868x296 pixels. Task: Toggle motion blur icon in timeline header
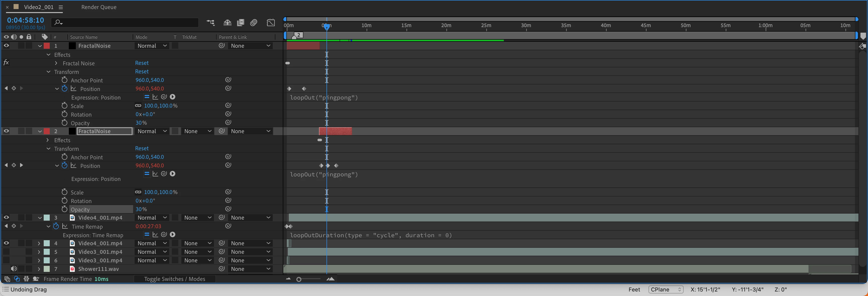tap(254, 23)
